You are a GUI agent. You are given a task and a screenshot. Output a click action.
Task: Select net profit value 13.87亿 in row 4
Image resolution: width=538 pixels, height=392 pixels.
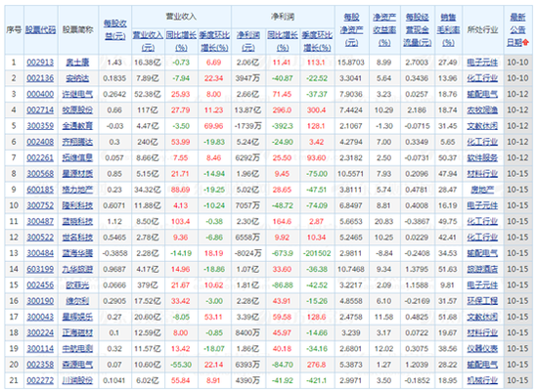pyautogui.click(x=247, y=110)
